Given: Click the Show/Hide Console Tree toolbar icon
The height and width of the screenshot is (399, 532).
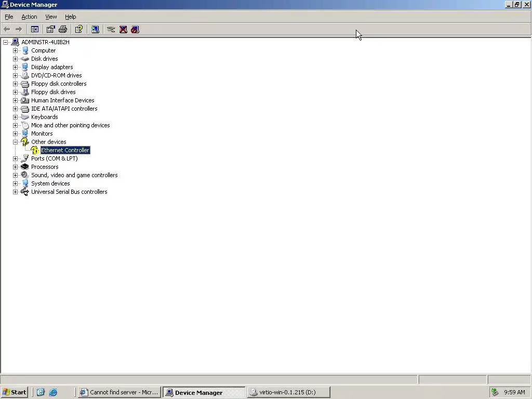Looking at the screenshot, I should [35, 30].
